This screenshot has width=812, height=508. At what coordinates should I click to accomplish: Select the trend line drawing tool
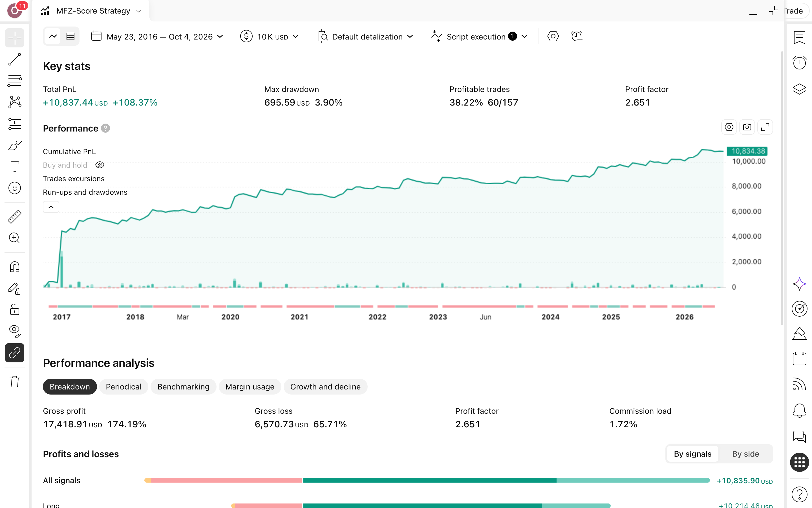15,59
